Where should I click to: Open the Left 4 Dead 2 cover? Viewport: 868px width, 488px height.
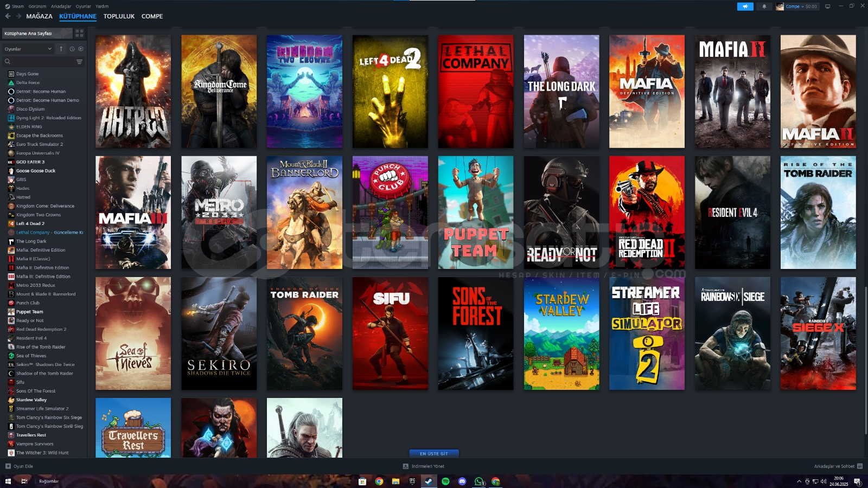[x=390, y=92]
